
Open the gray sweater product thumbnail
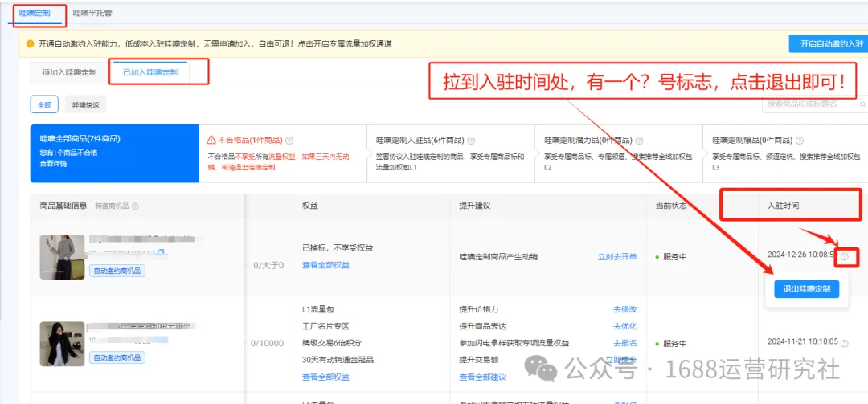click(x=62, y=257)
